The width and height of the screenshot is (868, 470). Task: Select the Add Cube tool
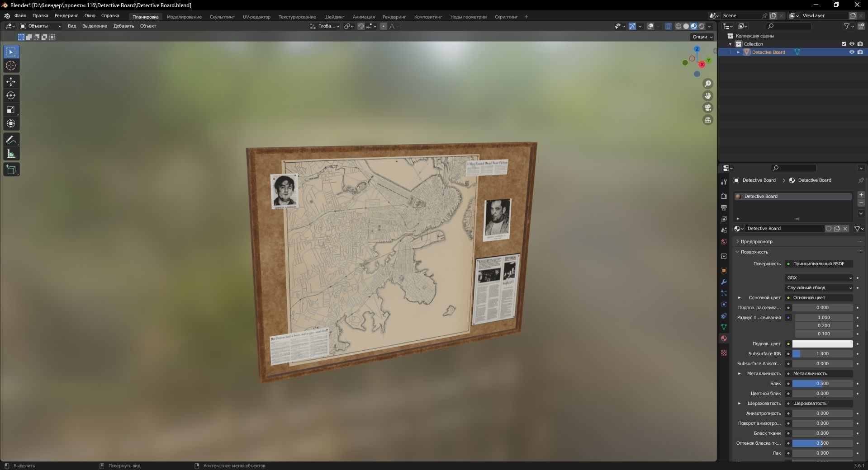click(x=11, y=169)
